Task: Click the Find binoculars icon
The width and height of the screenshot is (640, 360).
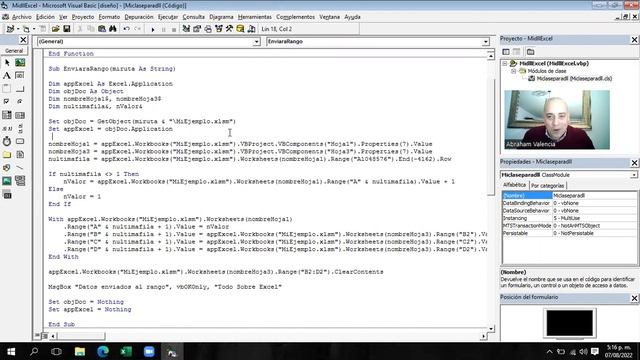Action: [113, 29]
